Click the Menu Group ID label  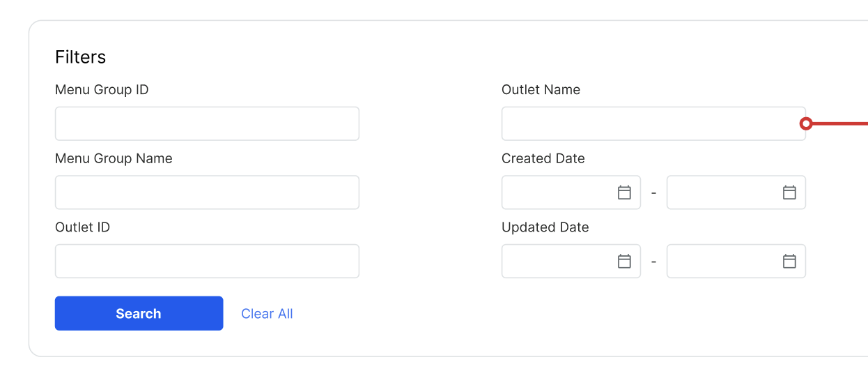point(102,90)
